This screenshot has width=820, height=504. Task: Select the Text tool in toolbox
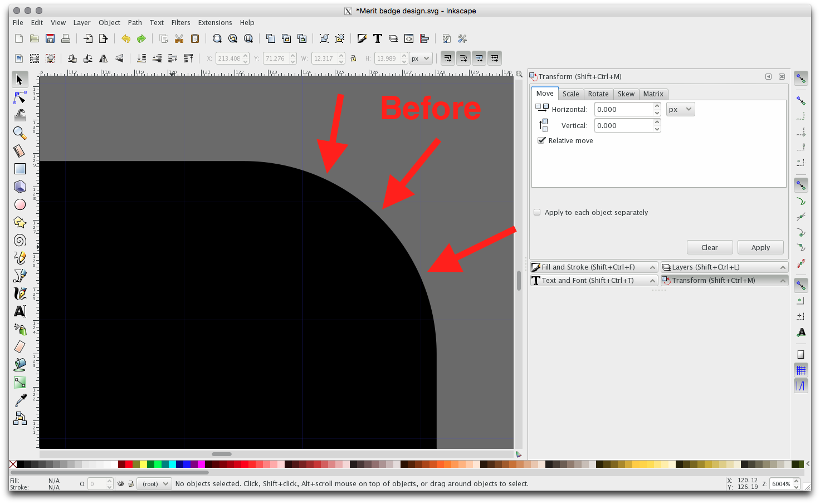[20, 311]
